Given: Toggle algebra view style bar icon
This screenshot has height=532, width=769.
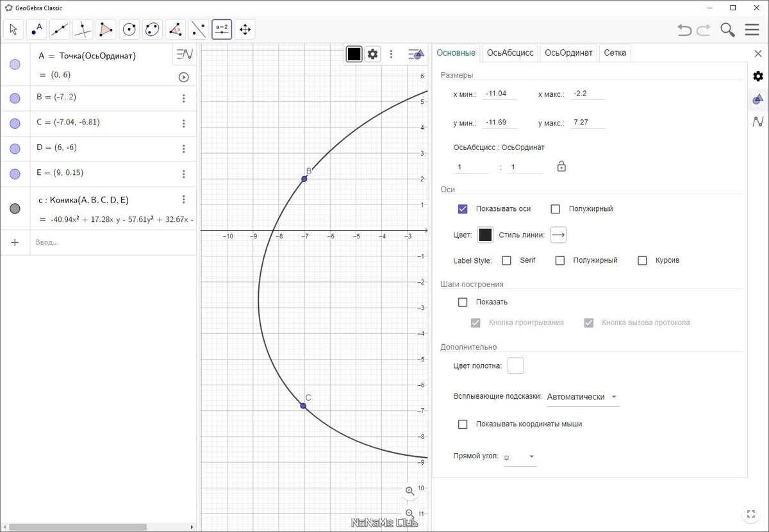Looking at the screenshot, I should pos(184,54).
